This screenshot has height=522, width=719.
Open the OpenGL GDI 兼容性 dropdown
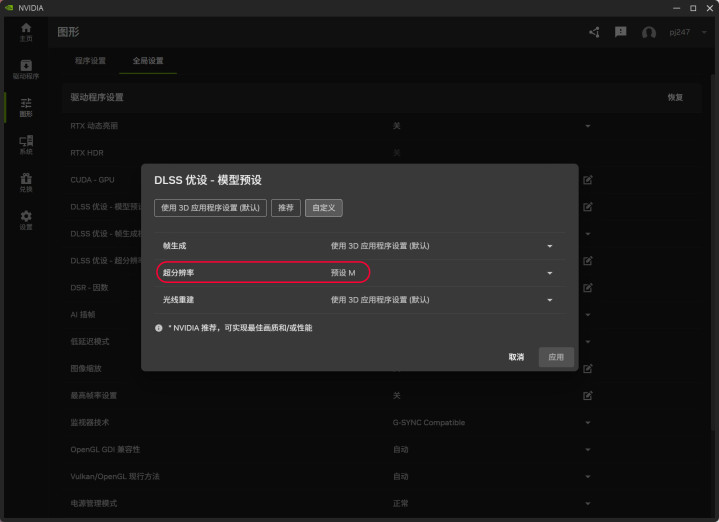pos(587,450)
